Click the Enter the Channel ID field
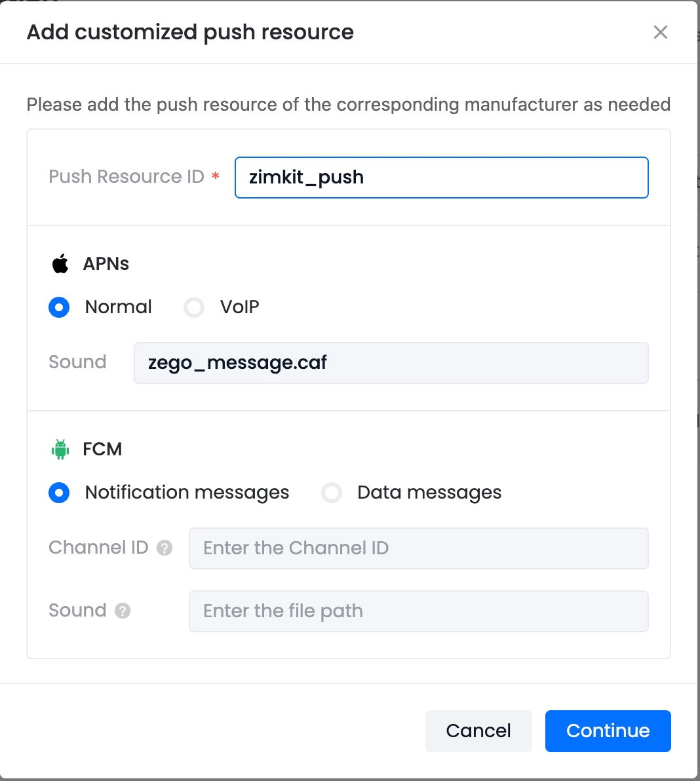This screenshot has height=781, width=700. coord(418,548)
